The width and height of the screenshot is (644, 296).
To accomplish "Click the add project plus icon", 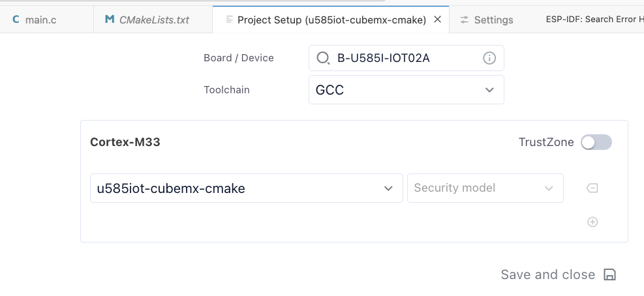I will (x=592, y=222).
